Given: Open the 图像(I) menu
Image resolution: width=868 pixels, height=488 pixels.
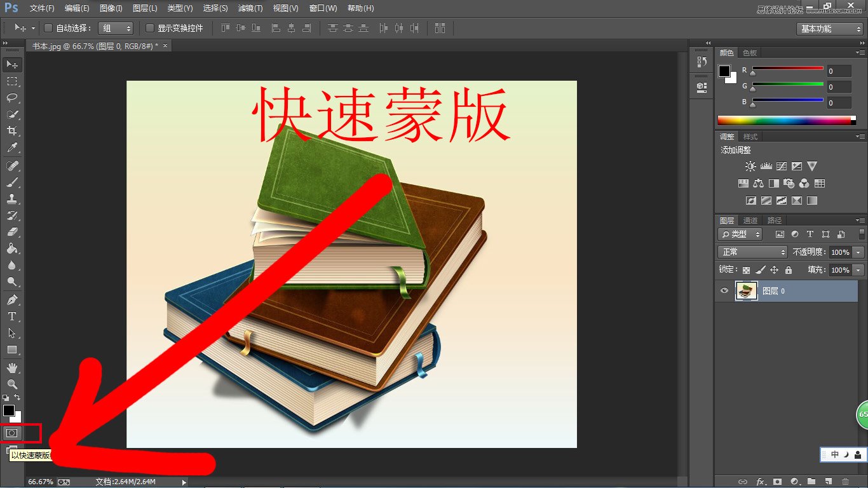Looking at the screenshot, I should (x=111, y=8).
